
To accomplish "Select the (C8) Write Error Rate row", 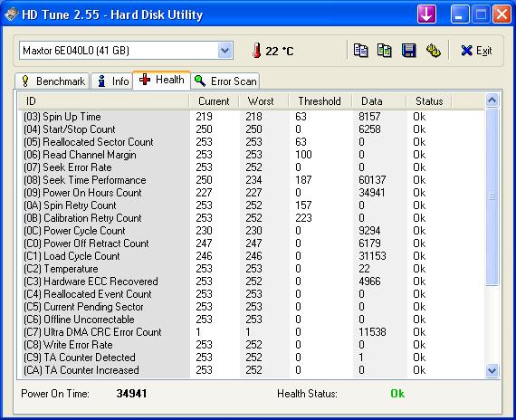I will pos(252,345).
